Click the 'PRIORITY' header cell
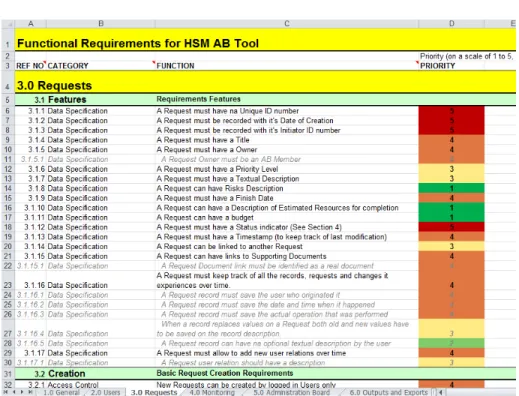 coord(451,66)
